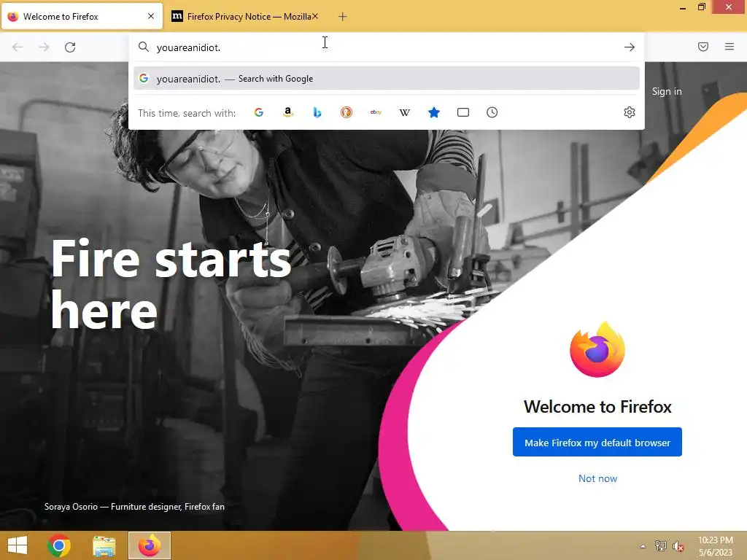Search open tabs using the tabs icon
This screenshot has width=747, height=560.
(x=463, y=112)
